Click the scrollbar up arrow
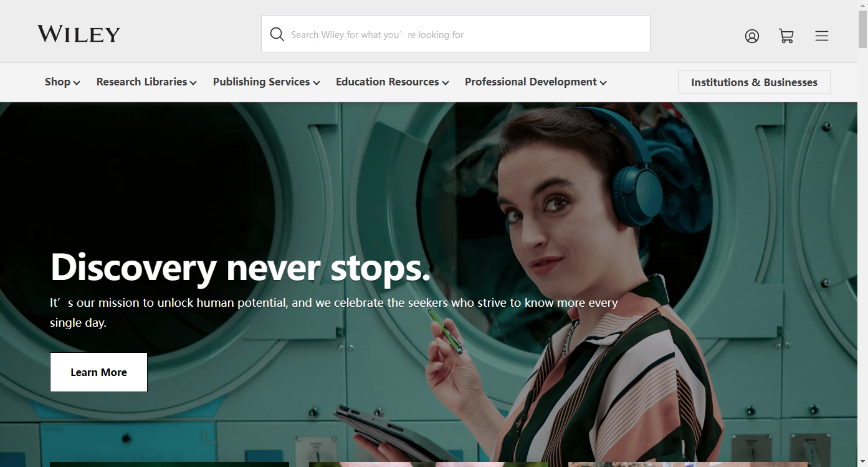 point(862,5)
